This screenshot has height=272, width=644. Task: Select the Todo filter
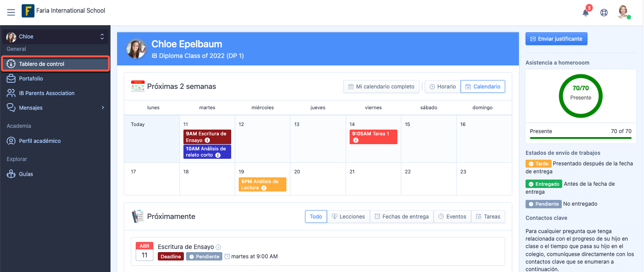tap(316, 217)
